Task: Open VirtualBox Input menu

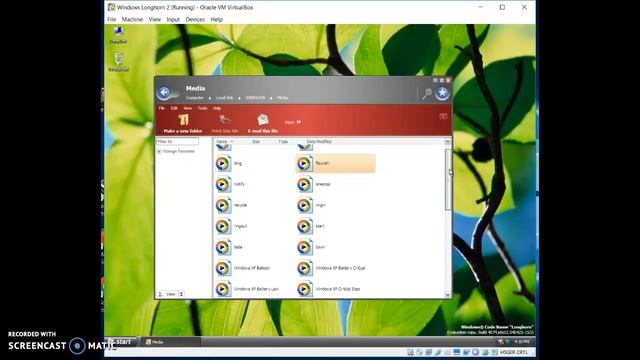Action: (173, 20)
